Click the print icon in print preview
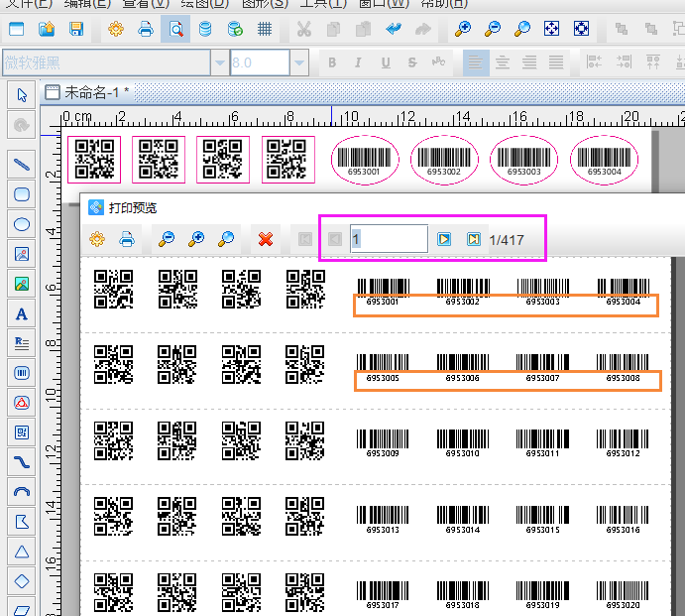Viewport: 685px width, 616px height. coord(127,239)
